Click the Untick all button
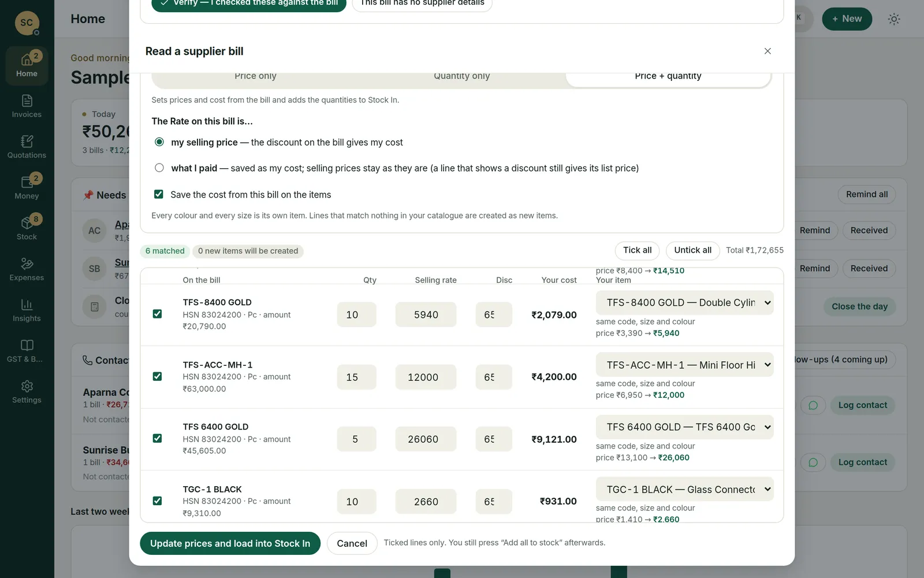This screenshot has width=924, height=578. 692,250
